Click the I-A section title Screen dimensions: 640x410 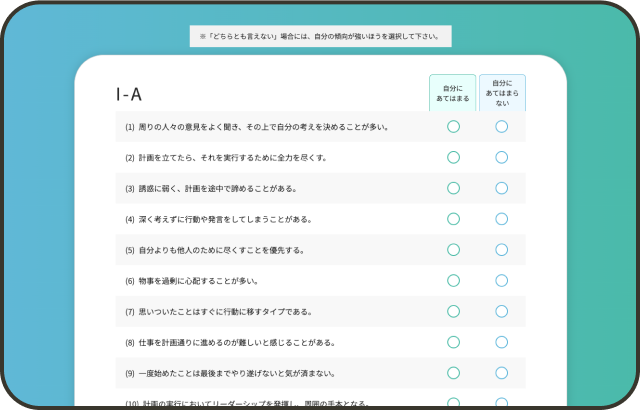(x=129, y=95)
